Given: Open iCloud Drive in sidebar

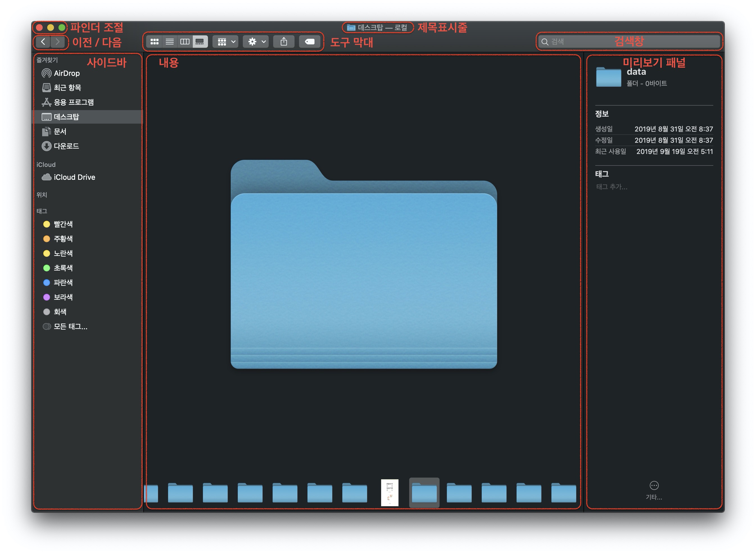Looking at the screenshot, I should click(74, 177).
